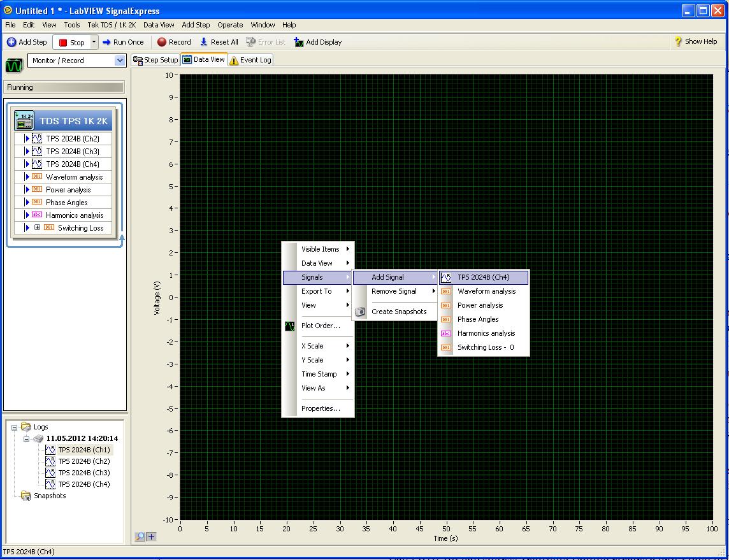
Task: Select TPS 2024B (Ch4) in step outputs
Action: [63, 164]
